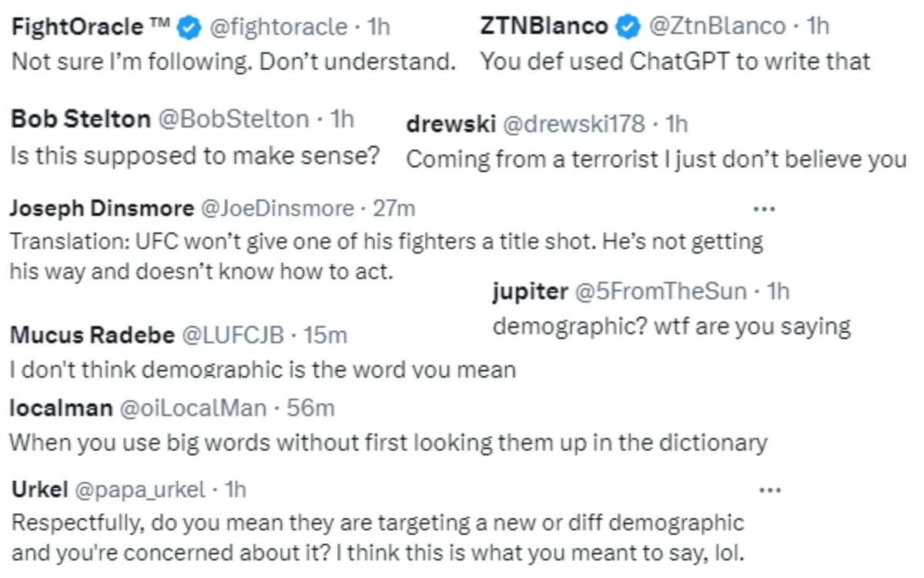Click the 56m timestamp on localman's reply
The image size is (924, 578).
310,408
